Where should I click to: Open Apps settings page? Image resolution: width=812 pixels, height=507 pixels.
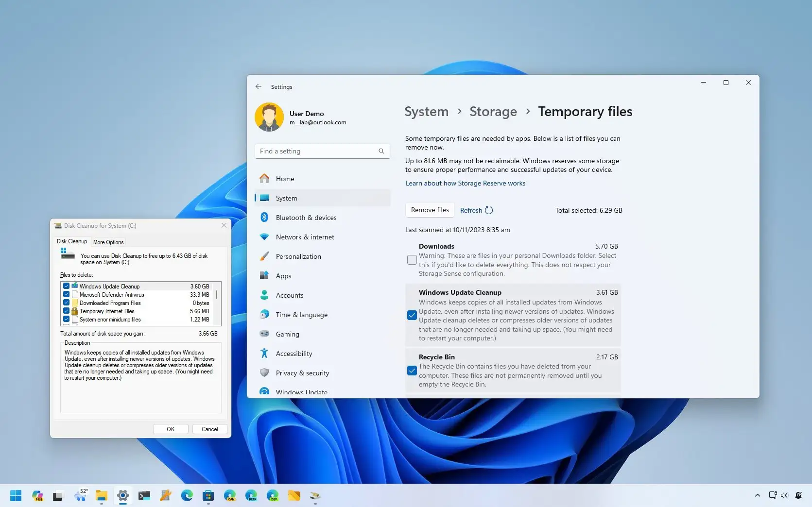323,276
